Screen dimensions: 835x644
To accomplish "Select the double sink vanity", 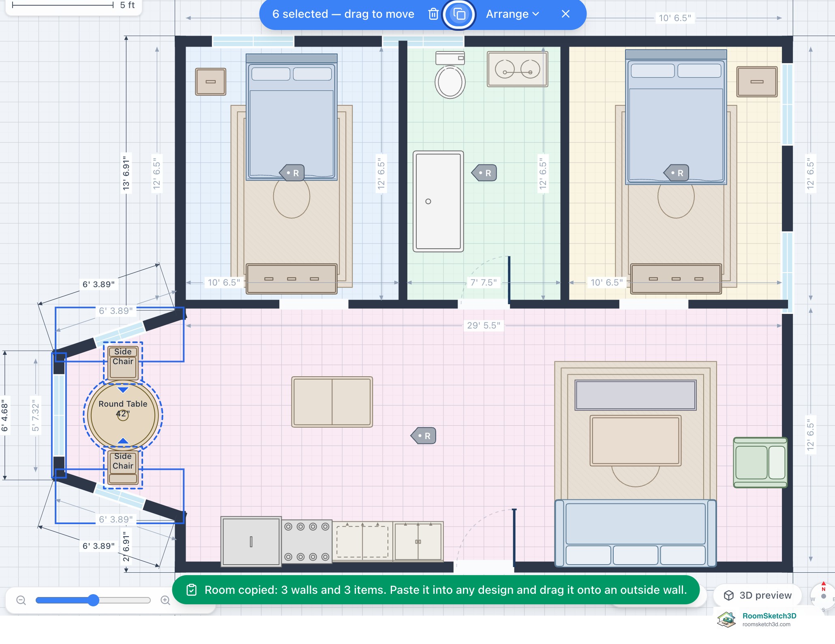I will (x=518, y=69).
